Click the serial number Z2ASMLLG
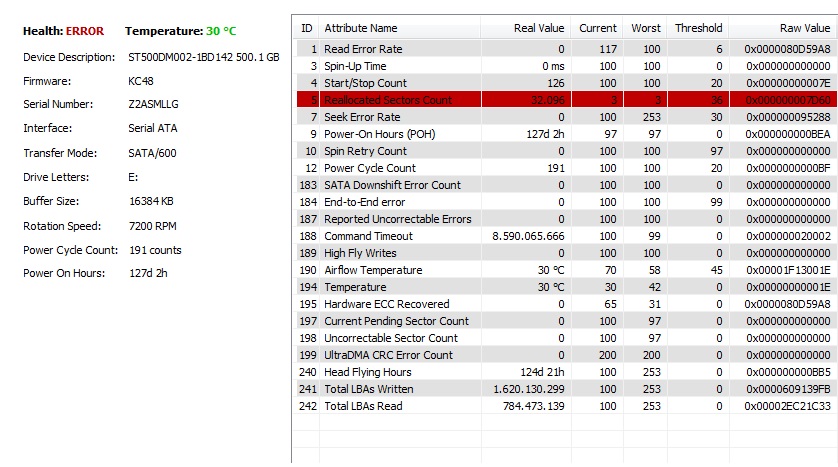The height and width of the screenshot is (467, 838). tap(153, 104)
